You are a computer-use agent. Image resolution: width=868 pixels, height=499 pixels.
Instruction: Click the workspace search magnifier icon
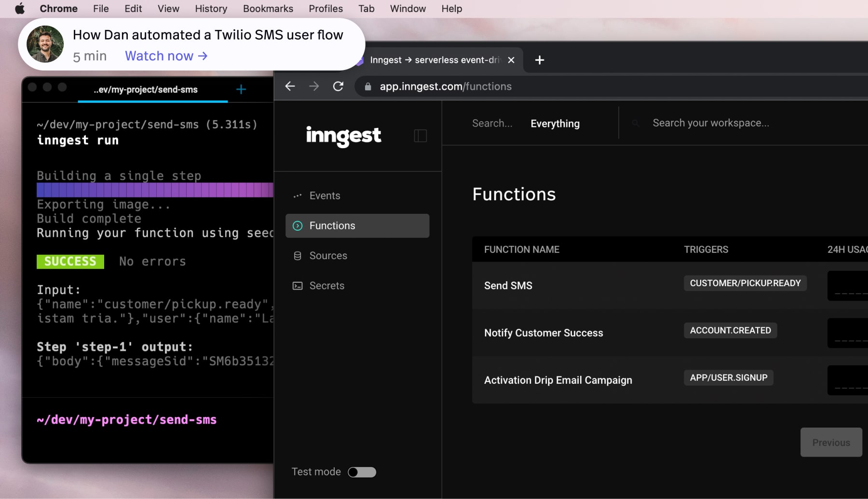pos(636,124)
